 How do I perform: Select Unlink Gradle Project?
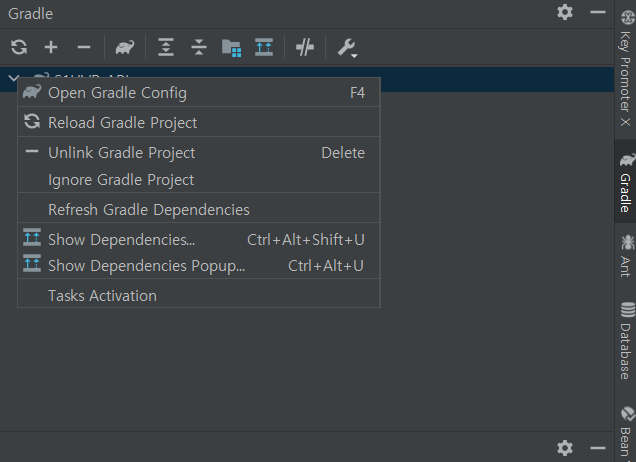tap(199, 153)
